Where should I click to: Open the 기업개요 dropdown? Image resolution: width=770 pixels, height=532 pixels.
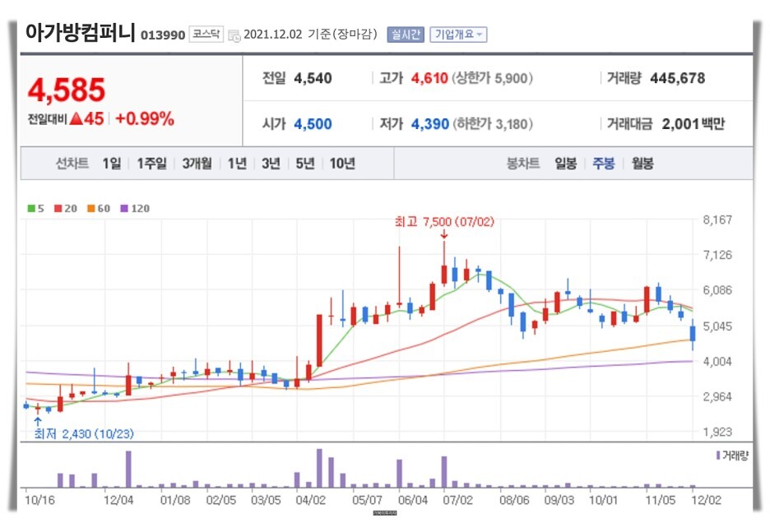click(458, 35)
